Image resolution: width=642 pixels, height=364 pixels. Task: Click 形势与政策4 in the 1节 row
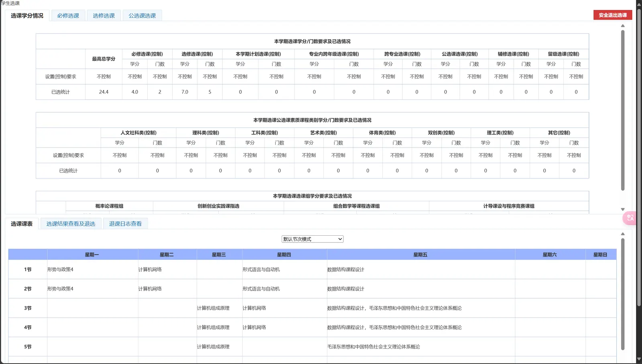(x=60, y=269)
